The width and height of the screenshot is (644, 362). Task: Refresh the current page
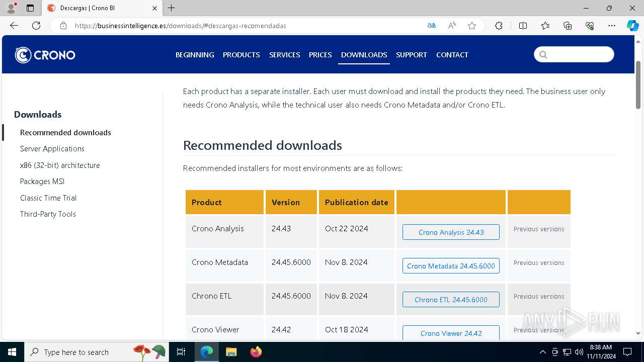tap(36, 26)
